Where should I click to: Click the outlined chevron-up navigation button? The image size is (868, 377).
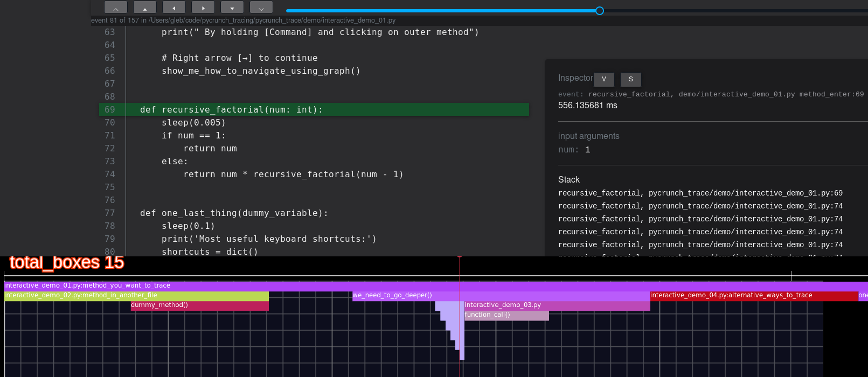point(116,8)
